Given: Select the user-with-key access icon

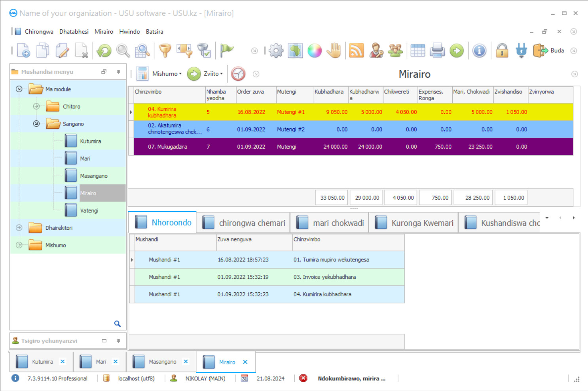Looking at the screenshot, I should click(x=376, y=50).
